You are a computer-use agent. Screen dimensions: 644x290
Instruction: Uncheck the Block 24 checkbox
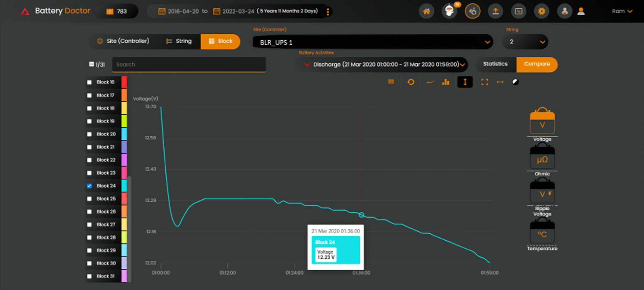[x=89, y=186]
